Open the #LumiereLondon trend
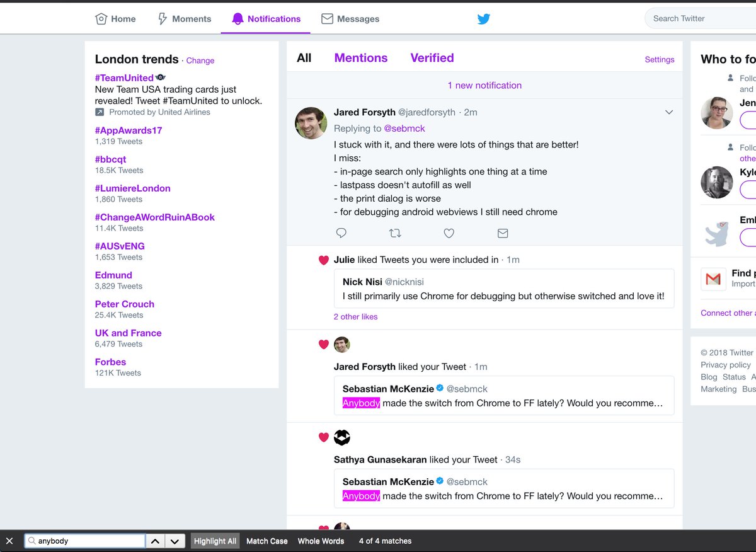The width and height of the screenshot is (756, 552). 132,188
